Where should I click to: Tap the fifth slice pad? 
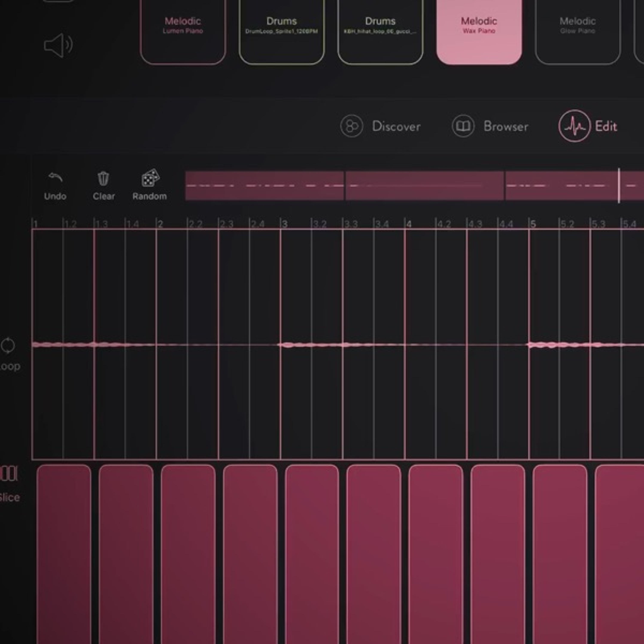pyautogui.click(x=312, y=554)
